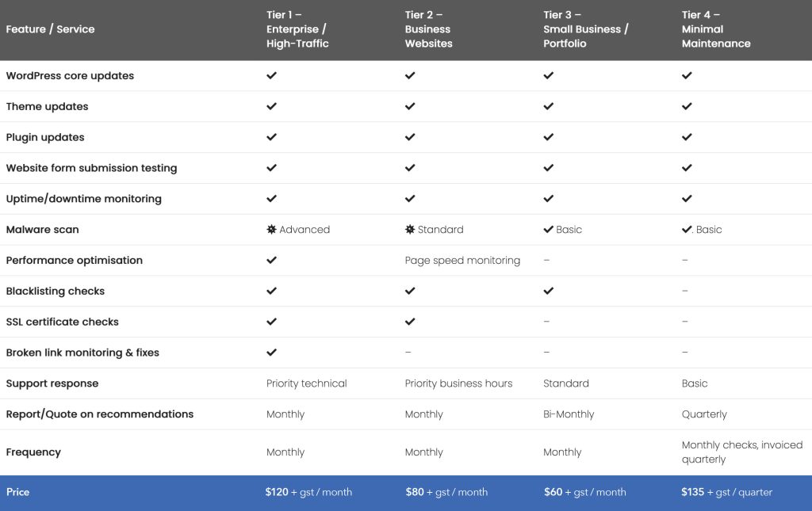Click Tier 1 checkmark for WordPress core updates
This screenshot has height=511, width=812.
coord(271,76)
